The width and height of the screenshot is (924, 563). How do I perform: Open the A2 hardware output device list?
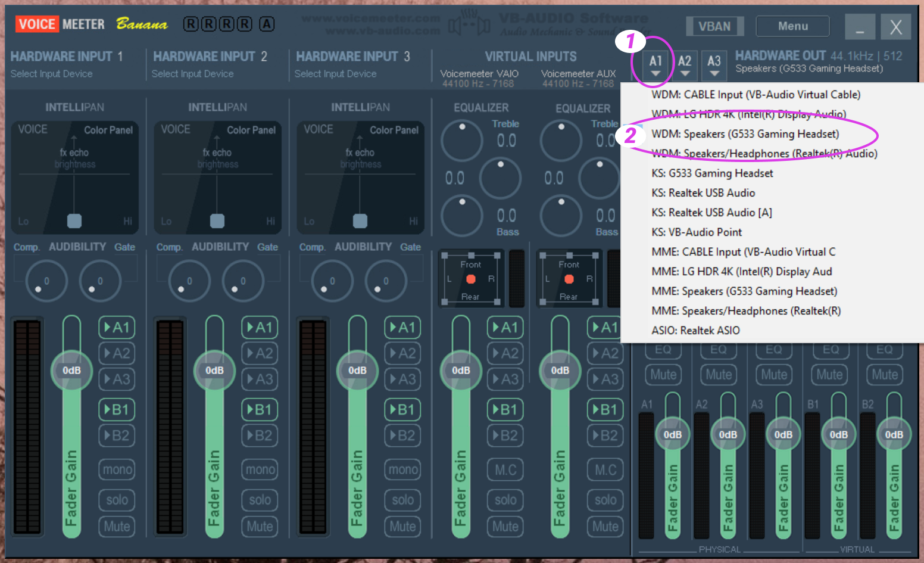click(x=685, y=66)
